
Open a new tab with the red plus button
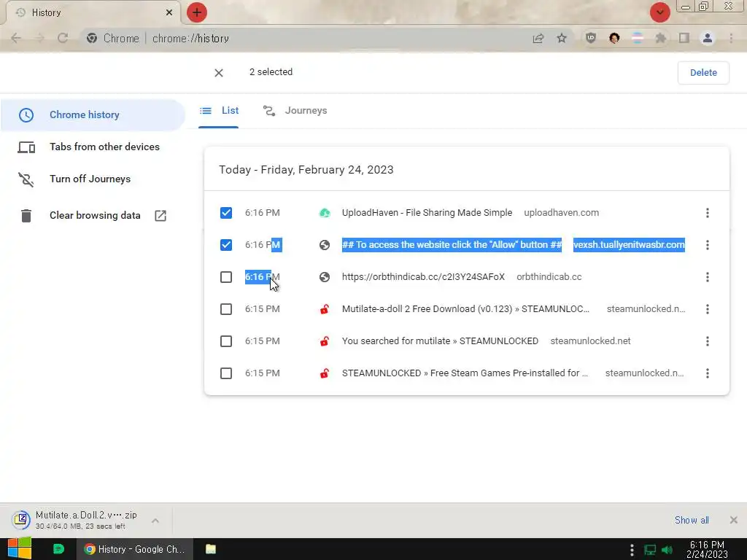[197, 12]
